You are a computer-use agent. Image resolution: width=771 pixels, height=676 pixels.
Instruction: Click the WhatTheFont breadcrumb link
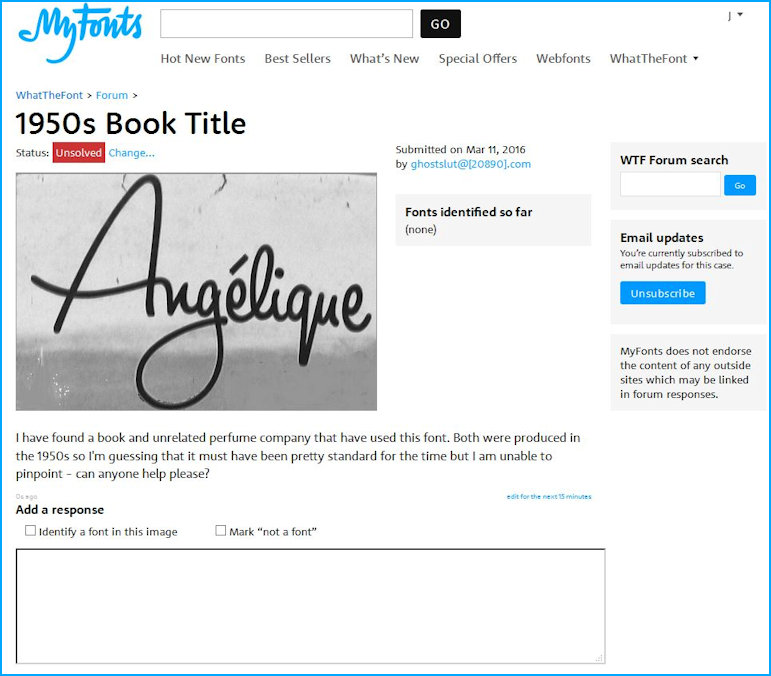49,95
